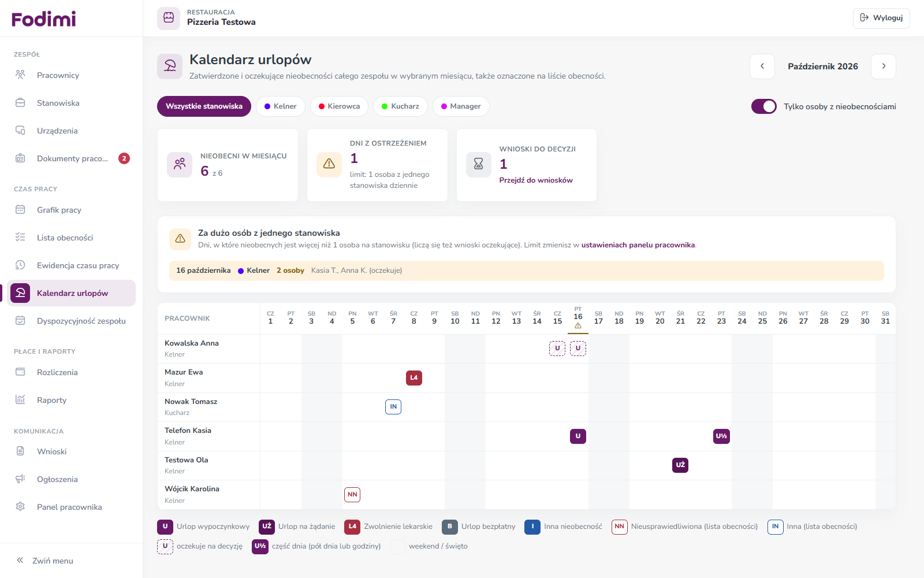Click the 16 października warning row
Screen dimensions: 924x578
click(x=526, y=271)
